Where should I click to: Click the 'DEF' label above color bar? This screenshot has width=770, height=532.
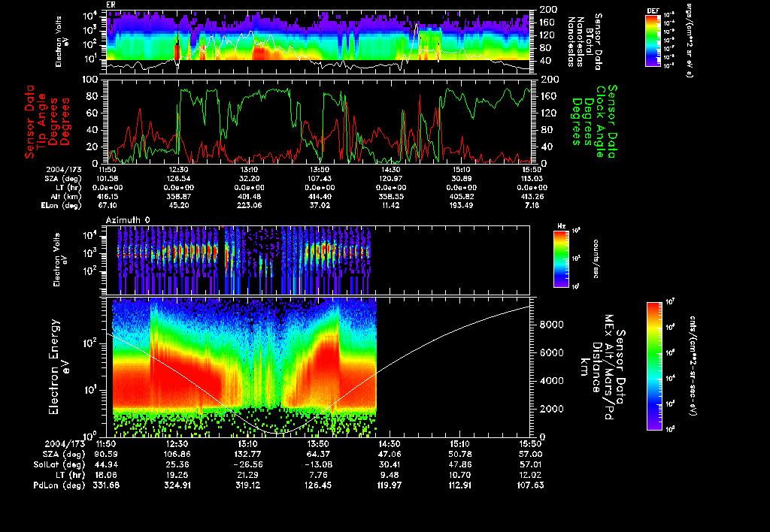[x=653, y=11]
